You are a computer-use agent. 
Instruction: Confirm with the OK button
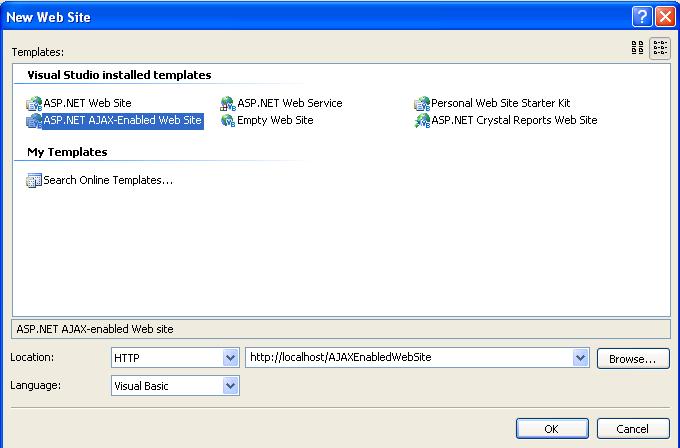552,428
